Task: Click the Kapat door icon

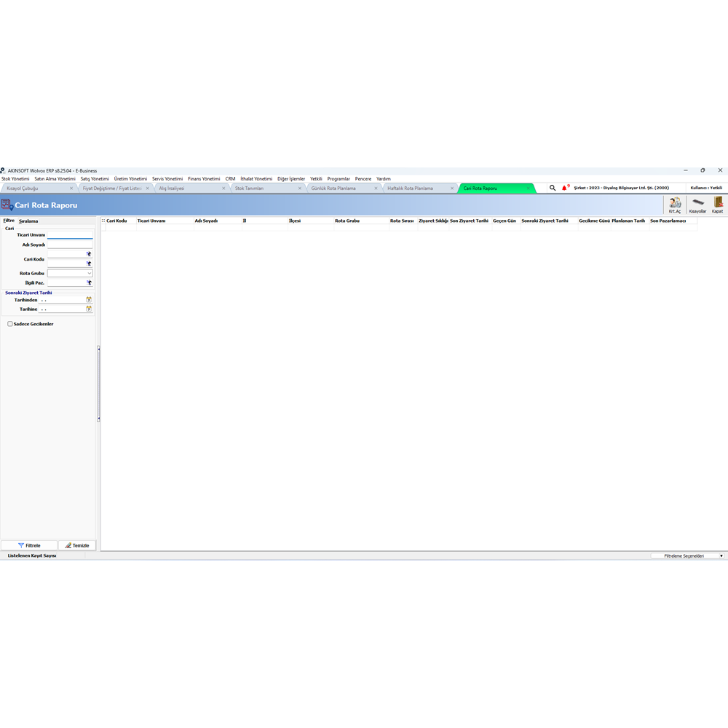Action: [x=717, y=205]
